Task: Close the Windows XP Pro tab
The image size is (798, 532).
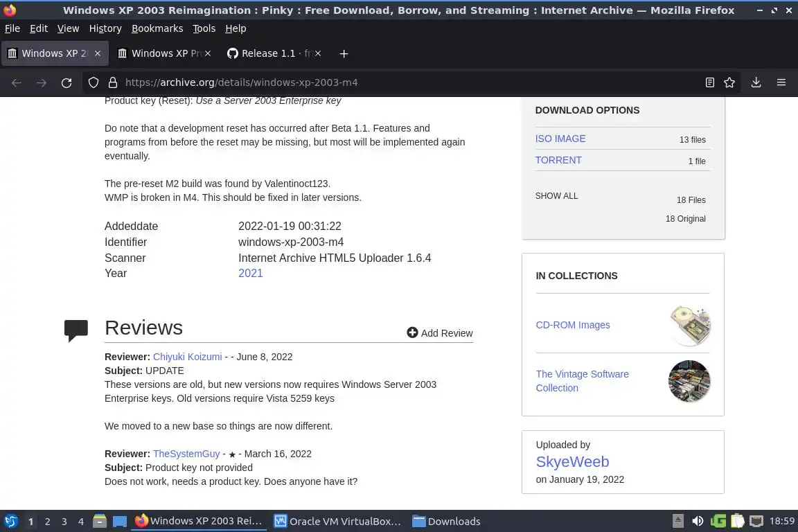Action: [x=208, y=53]
